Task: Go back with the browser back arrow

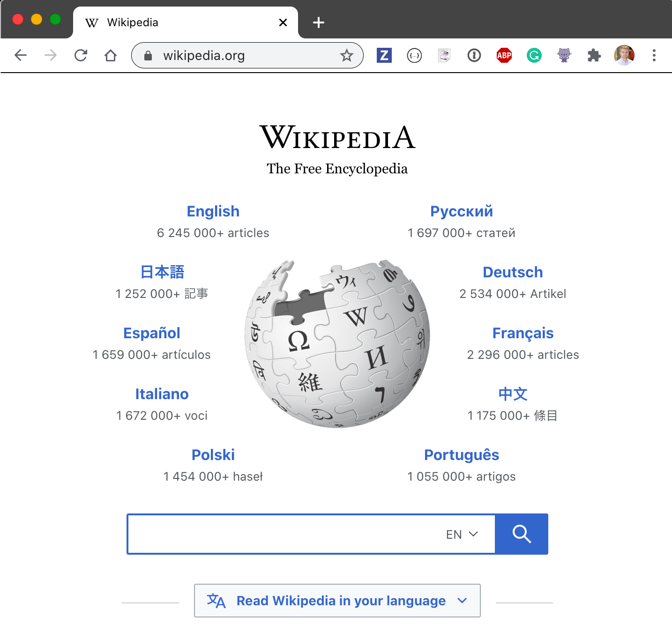Action: (21, 55)
